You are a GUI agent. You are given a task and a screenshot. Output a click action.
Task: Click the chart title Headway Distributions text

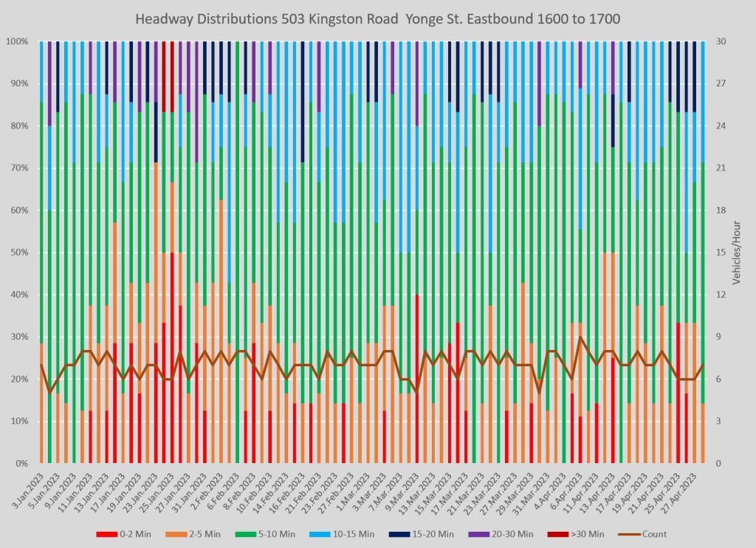click(377, 18)
